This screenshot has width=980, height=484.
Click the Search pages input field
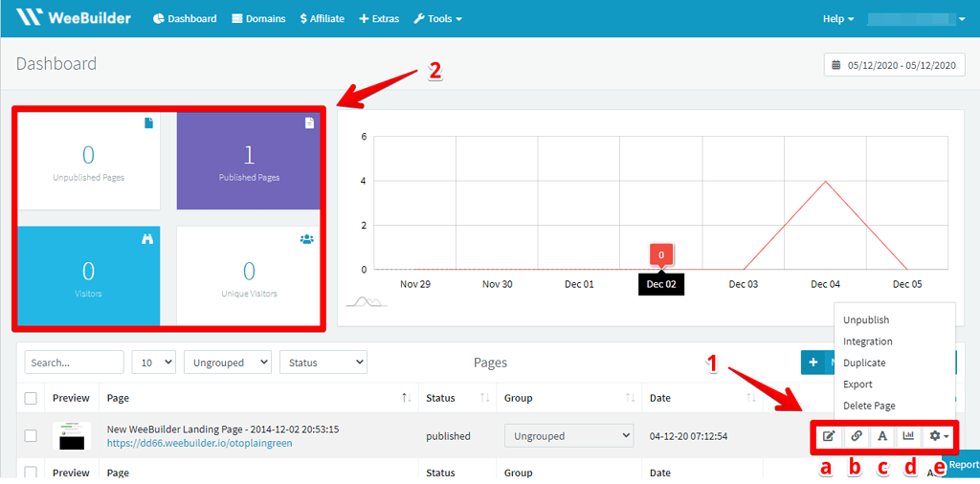(74, 363)
